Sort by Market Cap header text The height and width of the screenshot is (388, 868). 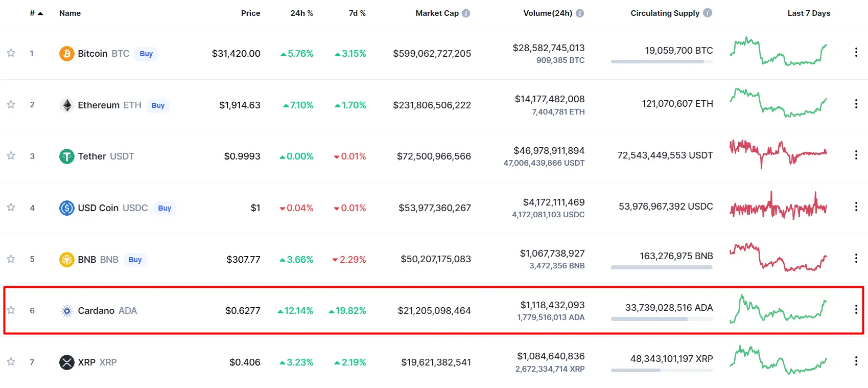click(x=437, y=13)
